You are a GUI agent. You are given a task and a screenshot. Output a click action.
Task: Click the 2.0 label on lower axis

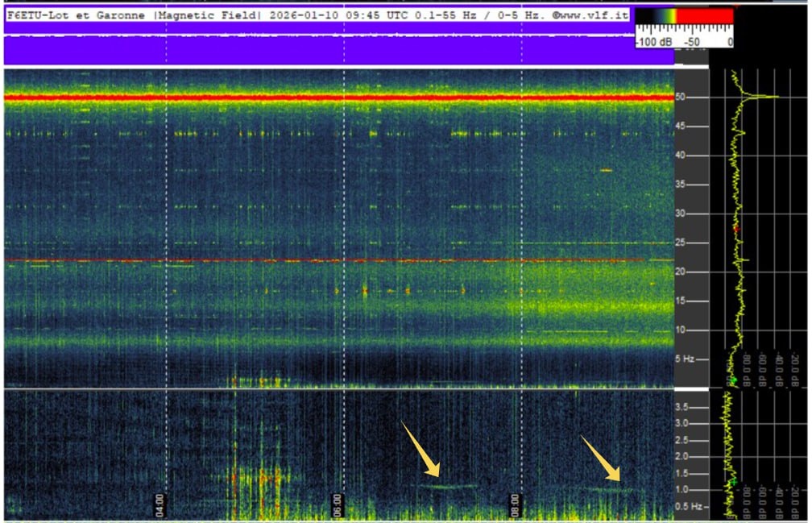coord(681,456)
